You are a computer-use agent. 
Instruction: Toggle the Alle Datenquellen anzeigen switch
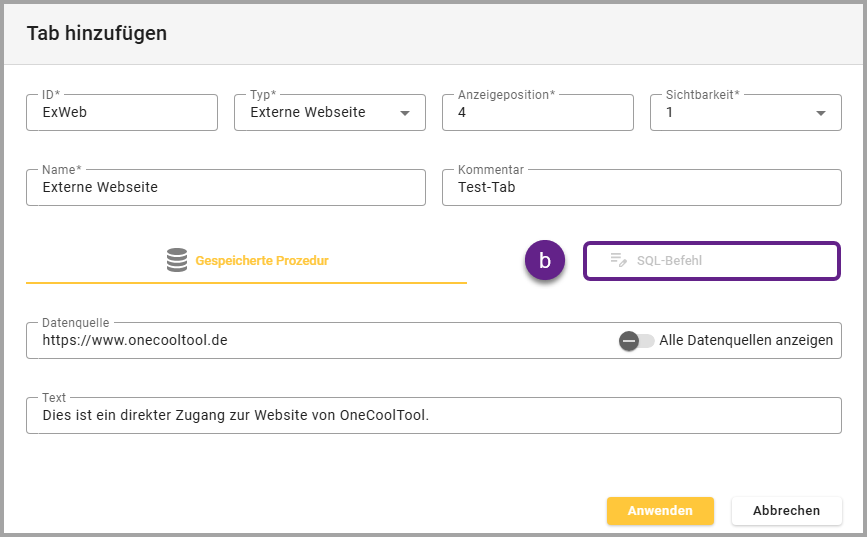(x=636, y=341)
